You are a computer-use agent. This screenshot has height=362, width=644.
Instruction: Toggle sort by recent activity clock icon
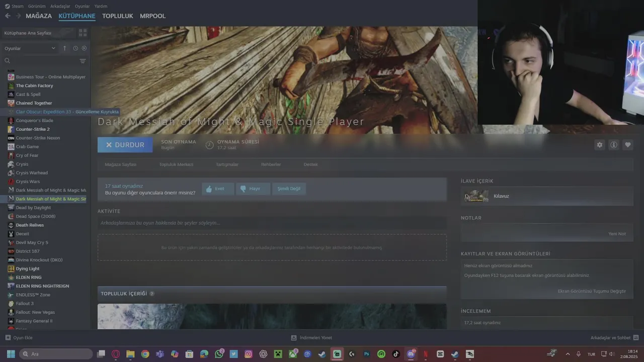[x=75, y=48]
